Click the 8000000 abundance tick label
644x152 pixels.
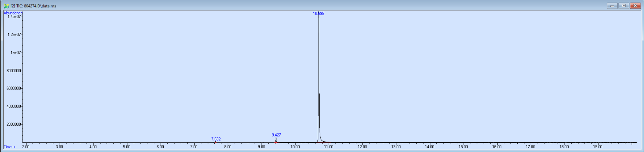(14, 71)
